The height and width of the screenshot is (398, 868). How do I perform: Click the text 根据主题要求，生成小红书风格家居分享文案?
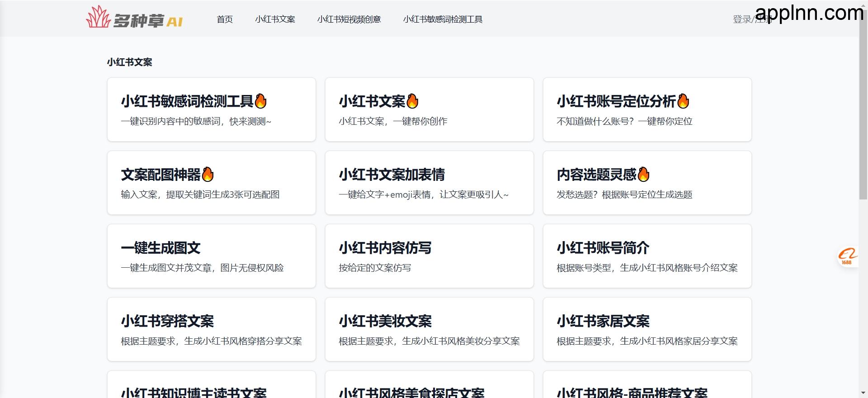[x=647, y=341]
